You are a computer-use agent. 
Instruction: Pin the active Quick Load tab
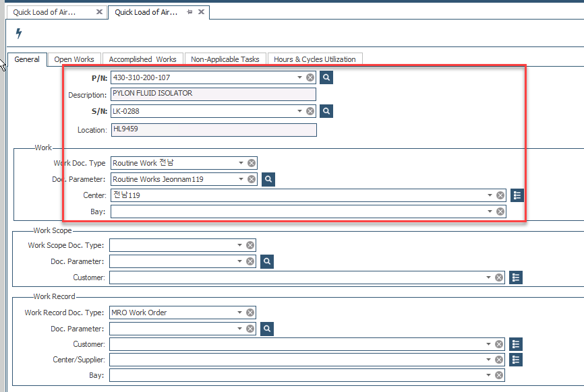(x=189, y=12)
